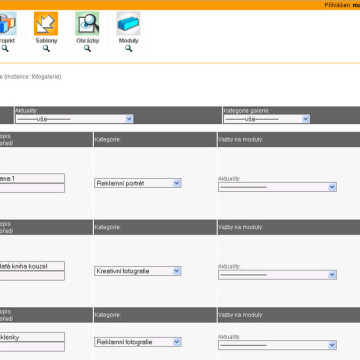Click the '(instance: fotogalerie)' text
The image size is (360, 360).
33,77
